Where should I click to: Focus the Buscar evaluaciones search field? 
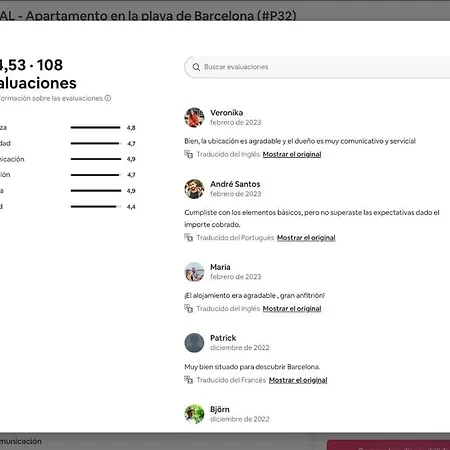(317, 67)
